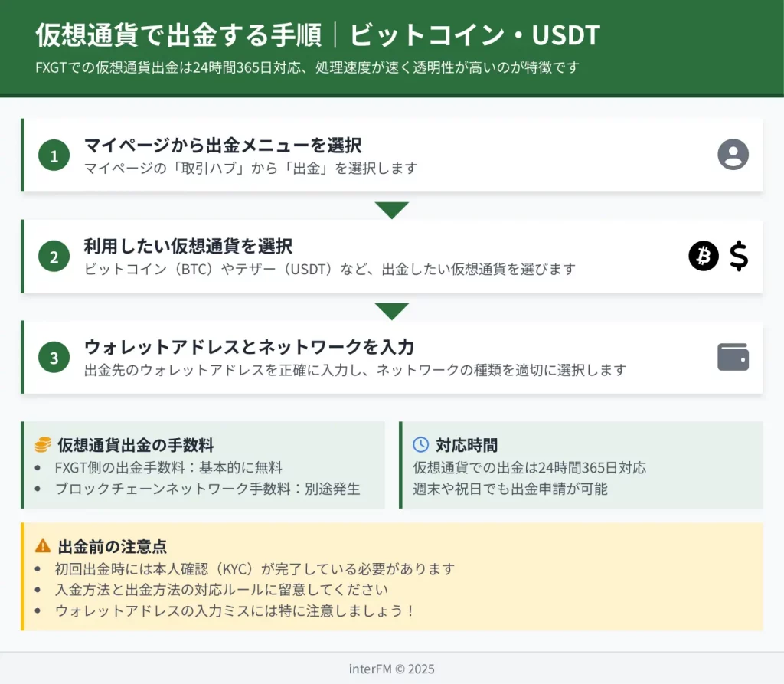Viewport: 784px width, 684px height.
Task: Click the down arrow below step 1
Action: [392, 210]
